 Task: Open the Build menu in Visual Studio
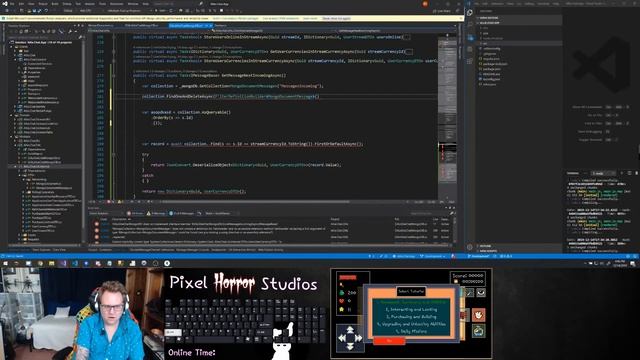pyautogui.click(x=55, y=4)
